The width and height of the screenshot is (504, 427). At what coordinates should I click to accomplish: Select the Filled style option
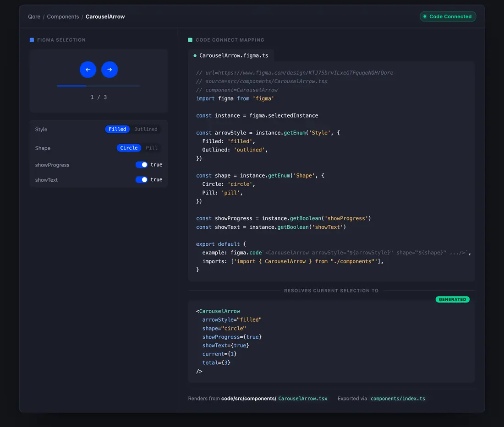coord(117,129)
